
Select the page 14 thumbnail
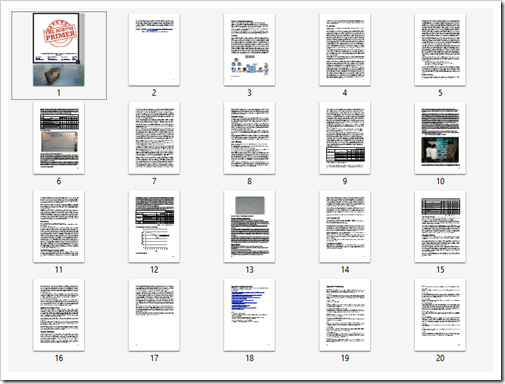tap(345, 226)
